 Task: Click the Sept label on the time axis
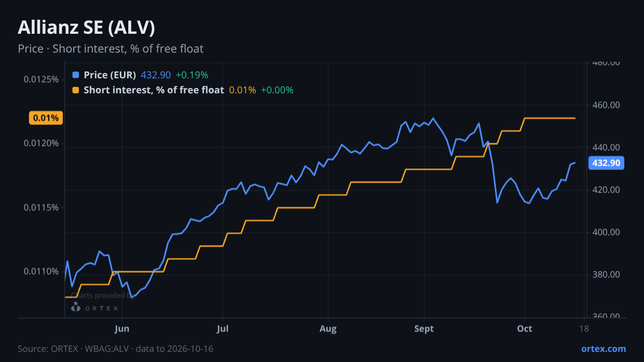[425, 329]
